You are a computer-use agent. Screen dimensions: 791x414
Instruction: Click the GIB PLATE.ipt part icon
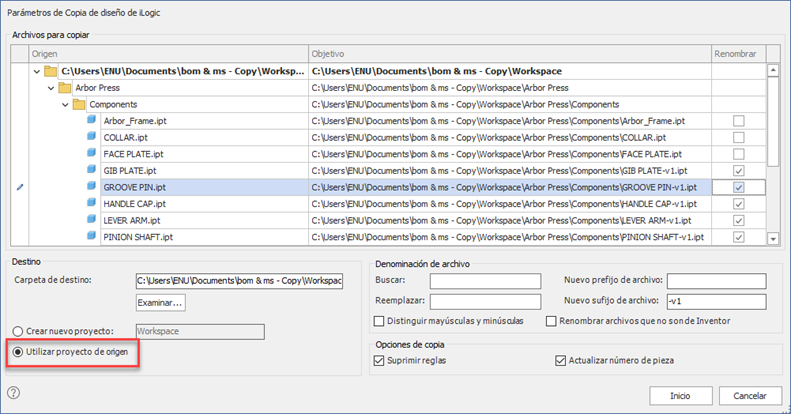pyautogui.click(x=92, y=171)
